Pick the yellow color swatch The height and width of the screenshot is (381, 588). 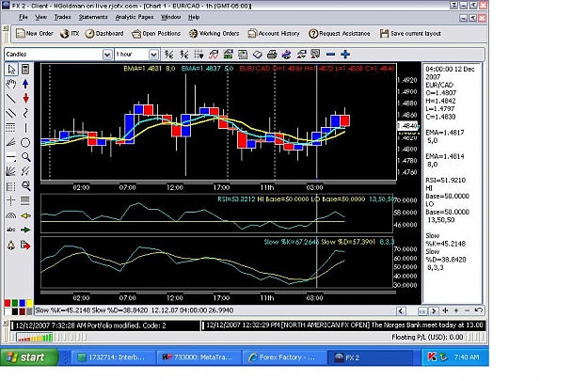(x=29, y=303)
